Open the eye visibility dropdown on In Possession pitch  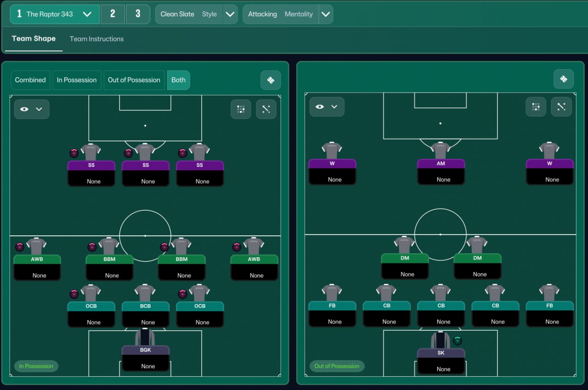tap(32, 109)
